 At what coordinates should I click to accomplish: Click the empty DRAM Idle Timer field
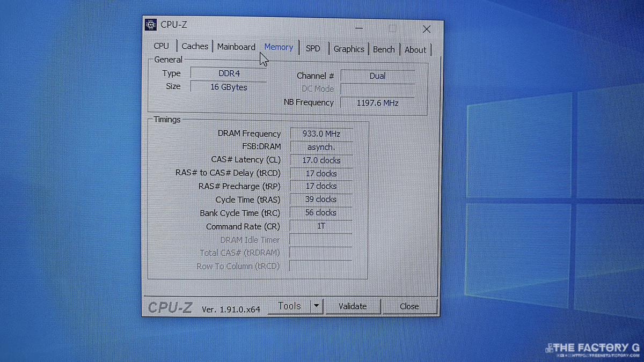tap(321, 240)
